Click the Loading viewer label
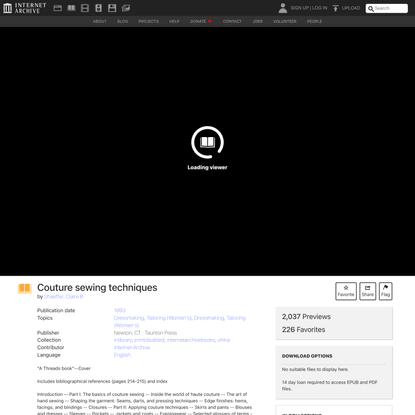This screenshot has height=415, width=415. click(207, 167)
